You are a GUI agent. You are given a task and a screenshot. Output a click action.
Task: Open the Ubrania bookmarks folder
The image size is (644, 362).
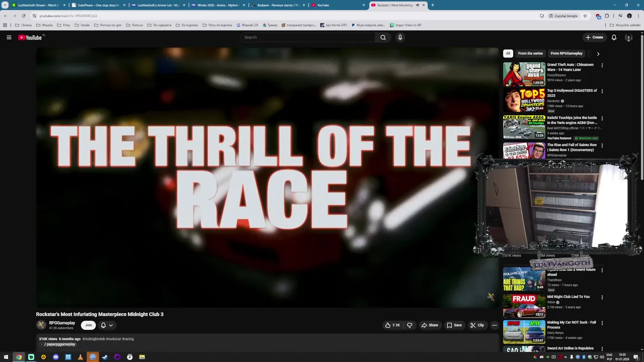[x=23, y=25]
